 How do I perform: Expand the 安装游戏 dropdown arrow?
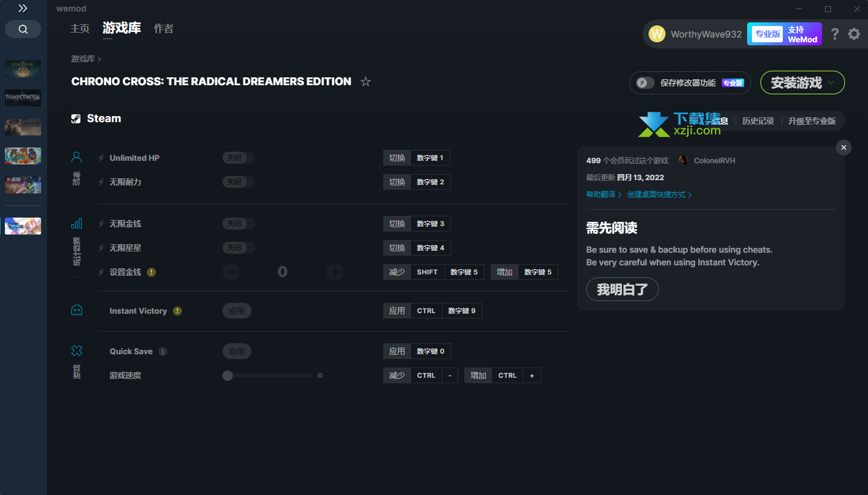tap(831, 83)
